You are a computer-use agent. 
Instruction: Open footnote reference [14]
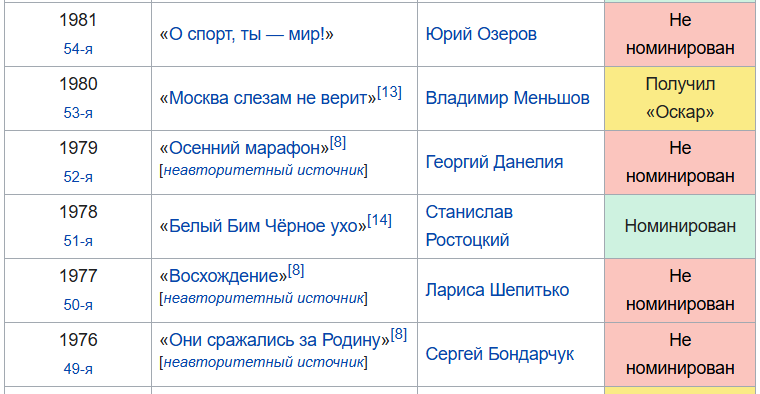[x=380, y=221]
